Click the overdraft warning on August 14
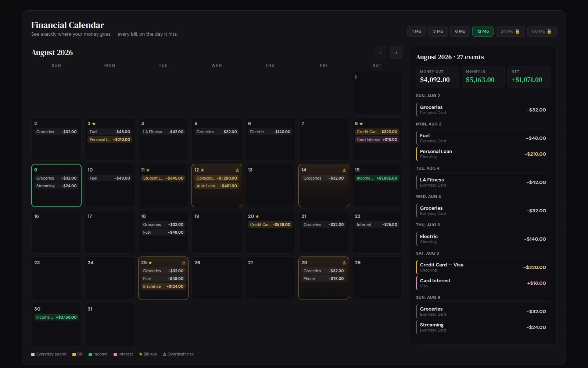Image resolution: width=588 pixels, height=368 pixels. tap(344, 170)
